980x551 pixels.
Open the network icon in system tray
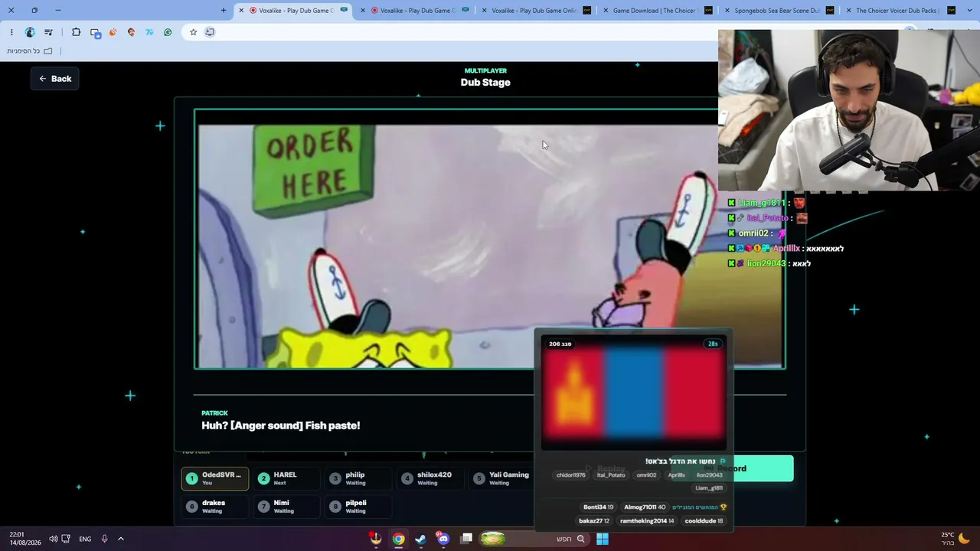tap(66, 539)
